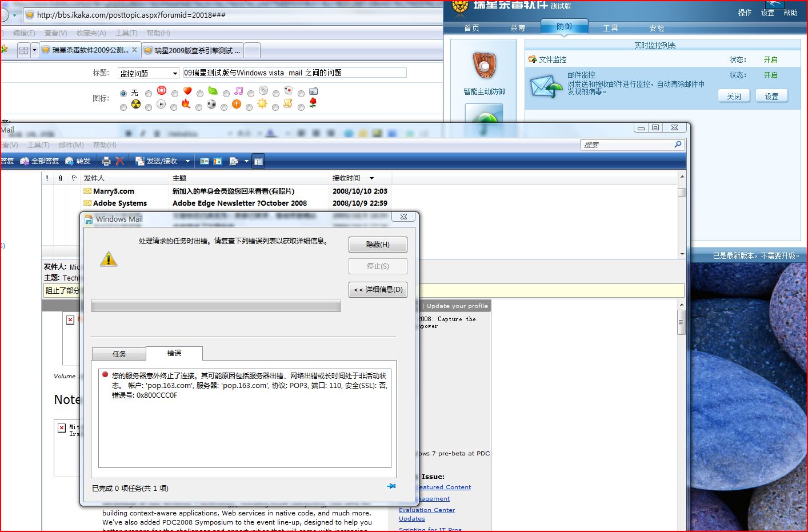Select the heart icon radio button

coord(175,93)
